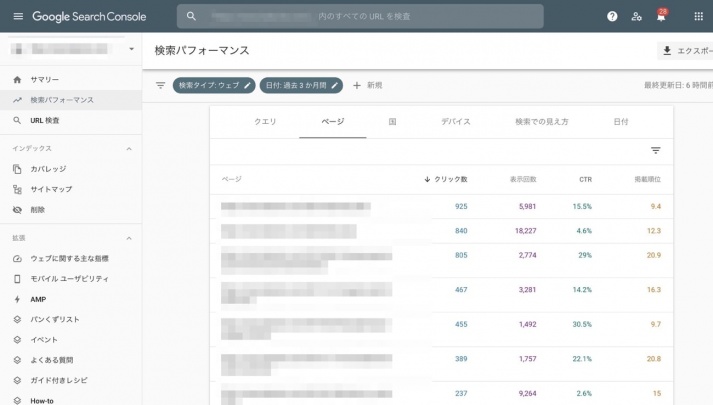Screen dimensions: 713x405
Task: Open URL 検査 in the sidebar
Action: pyautogui.click(x=45, y=120)
